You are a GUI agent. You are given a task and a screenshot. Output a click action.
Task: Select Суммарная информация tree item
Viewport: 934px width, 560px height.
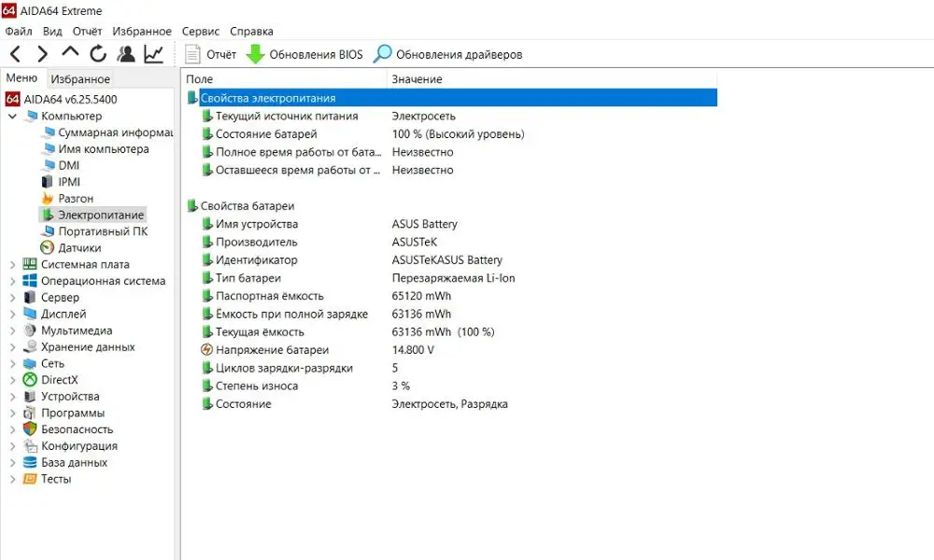[x=116, y=133]
